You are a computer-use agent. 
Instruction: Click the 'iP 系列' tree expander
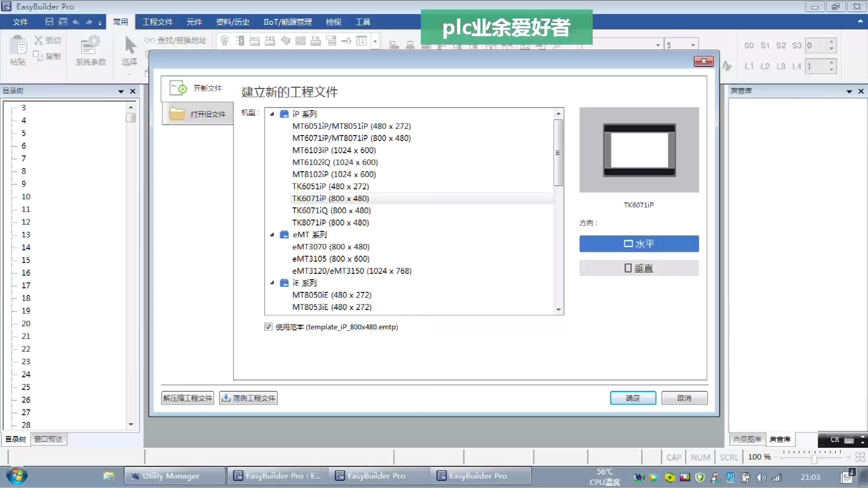click(273, 113)
